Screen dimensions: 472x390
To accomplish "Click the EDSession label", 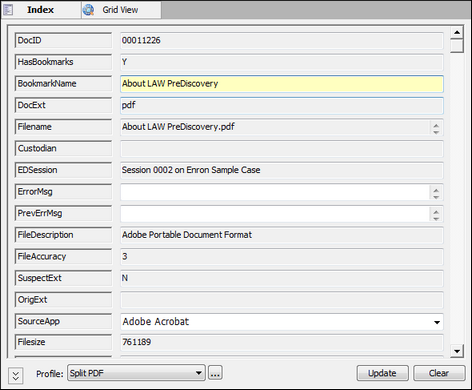I will click(63, 170).
